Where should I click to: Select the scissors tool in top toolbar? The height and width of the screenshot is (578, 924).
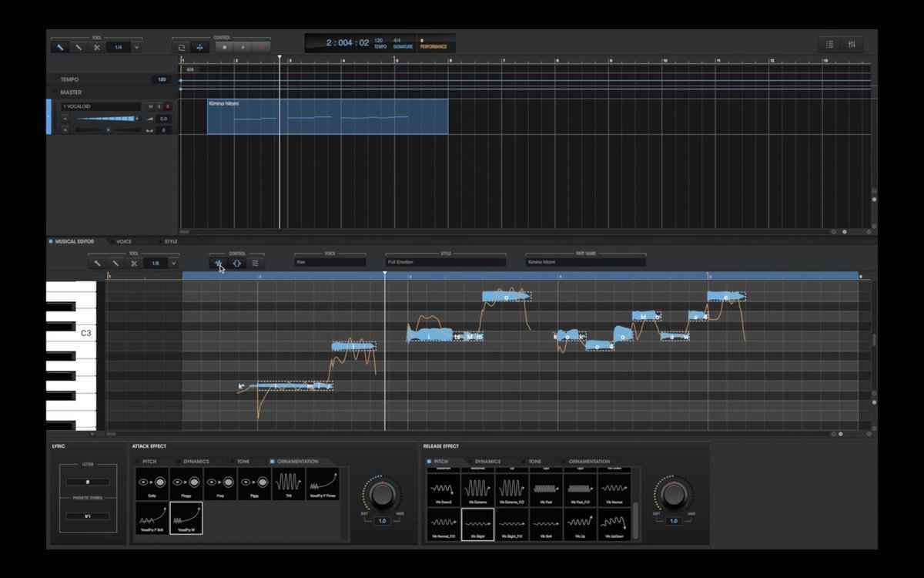tap(97, 47)
